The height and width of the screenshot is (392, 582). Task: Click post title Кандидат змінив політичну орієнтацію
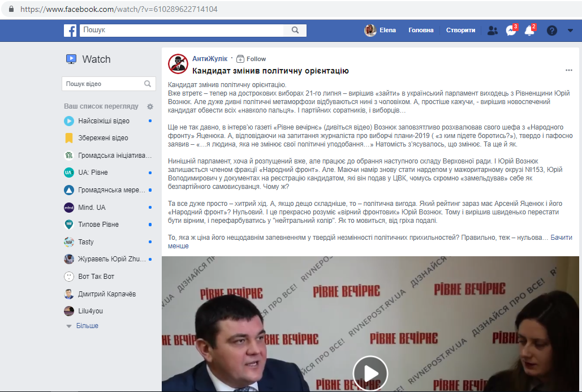click(x=270, y=71)
